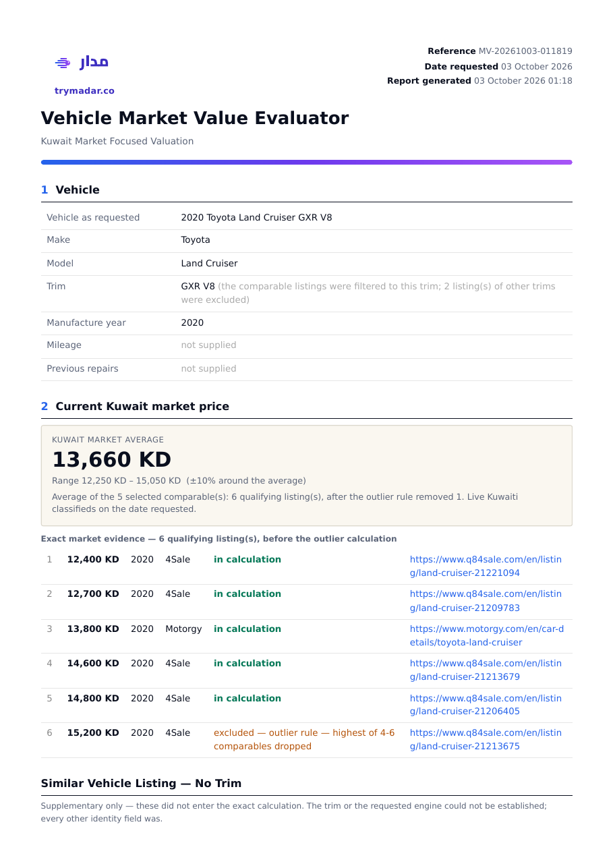Visit the listing link land-cruiser-21213679
Screen dimensions: 613x868
coord(486,670)
